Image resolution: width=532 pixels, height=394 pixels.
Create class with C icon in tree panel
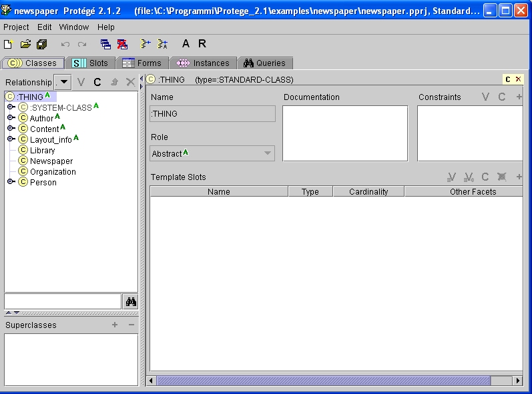(x=97, y=82)
